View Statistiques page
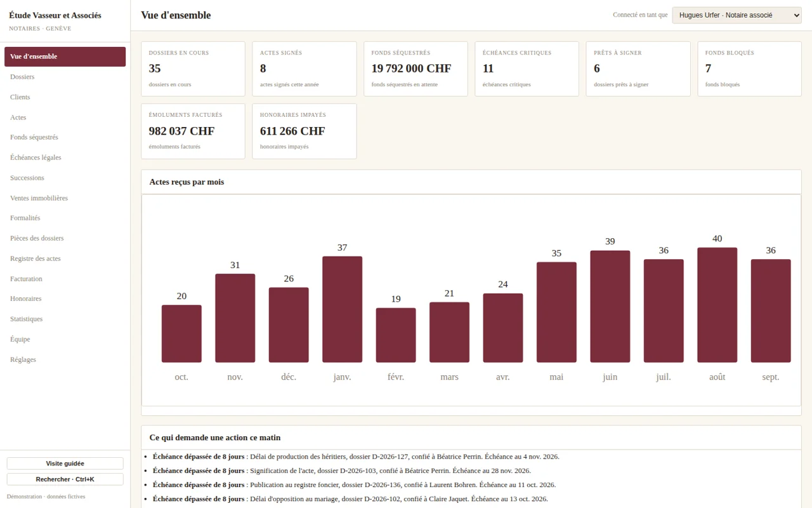812x508 pixels. click(65, 319)
